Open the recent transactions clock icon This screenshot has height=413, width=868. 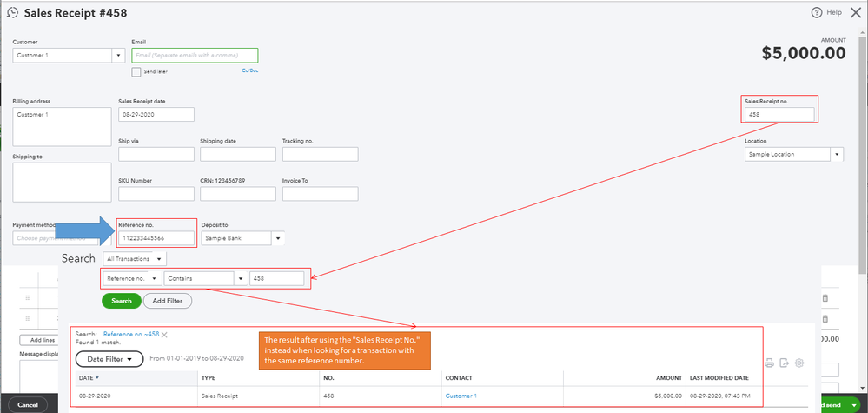coord(12,13)
